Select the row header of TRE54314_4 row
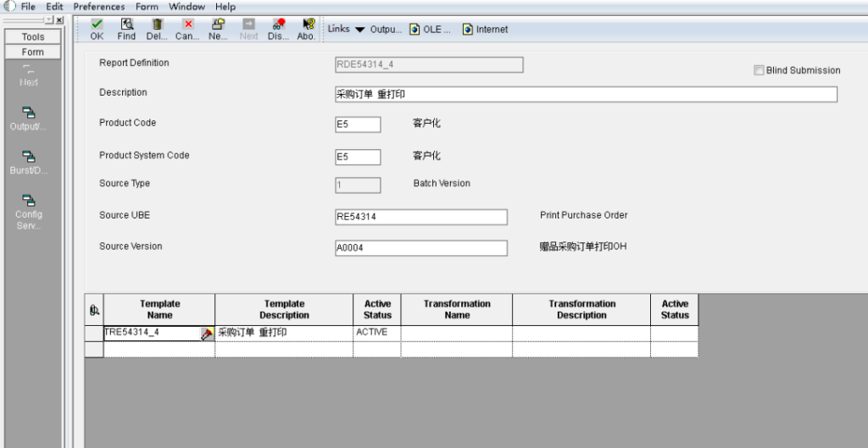 coord(94,334)
